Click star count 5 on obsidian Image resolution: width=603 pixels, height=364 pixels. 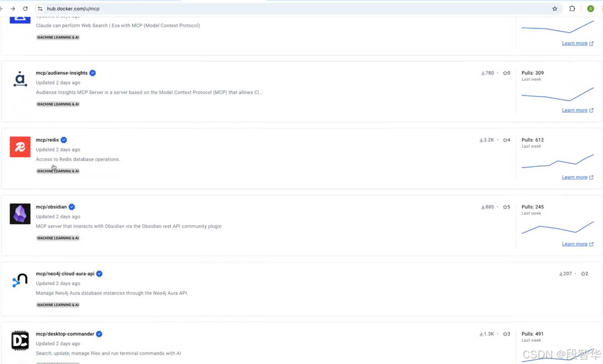coord(506,207)
